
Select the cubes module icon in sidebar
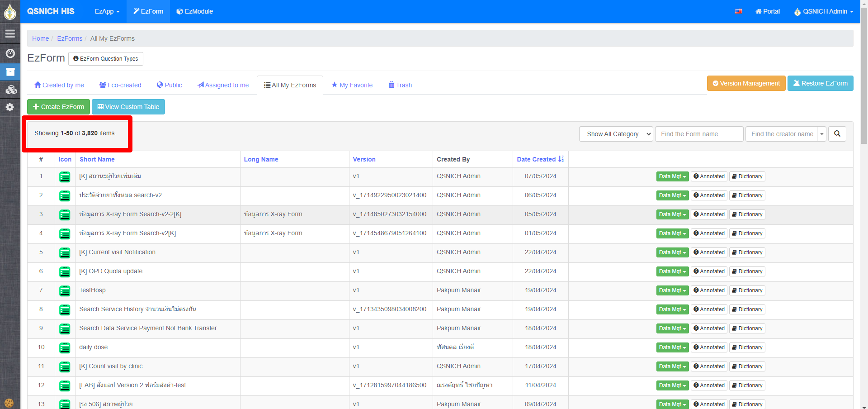coord(10,90)
